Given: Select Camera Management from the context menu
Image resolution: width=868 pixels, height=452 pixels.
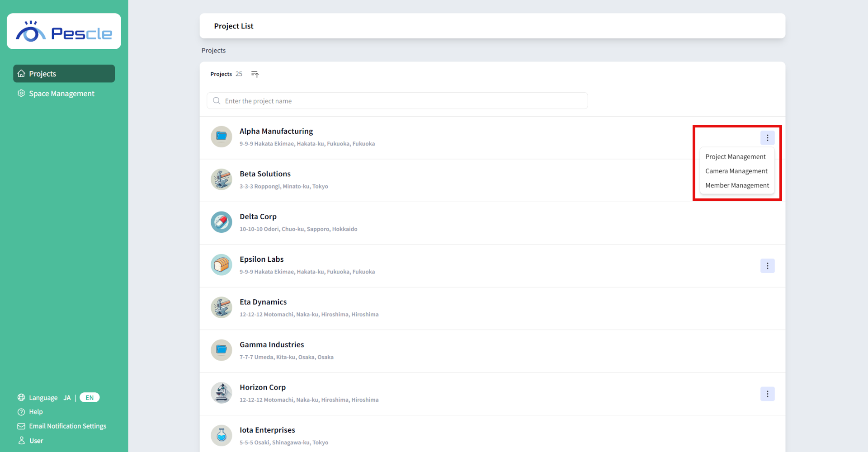Looking at the screenshot, I should 736,171.
